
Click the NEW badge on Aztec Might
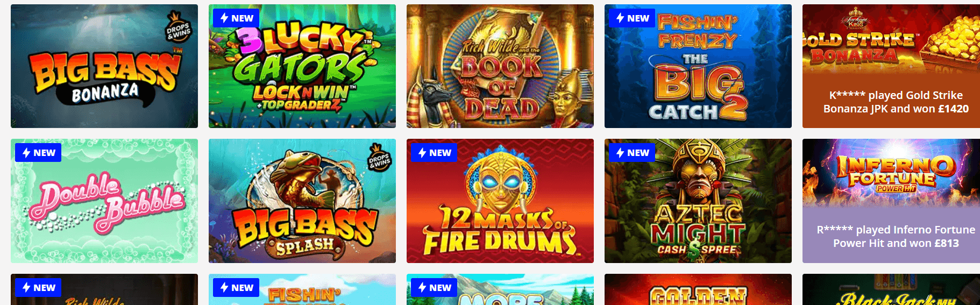coord(632,152)
